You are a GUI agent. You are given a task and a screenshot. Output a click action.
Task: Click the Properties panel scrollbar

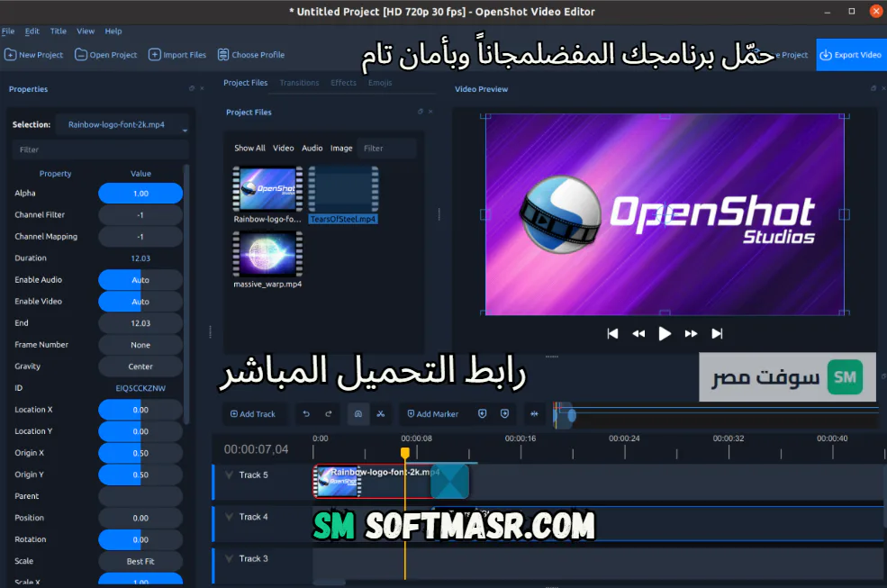point(186,294)
